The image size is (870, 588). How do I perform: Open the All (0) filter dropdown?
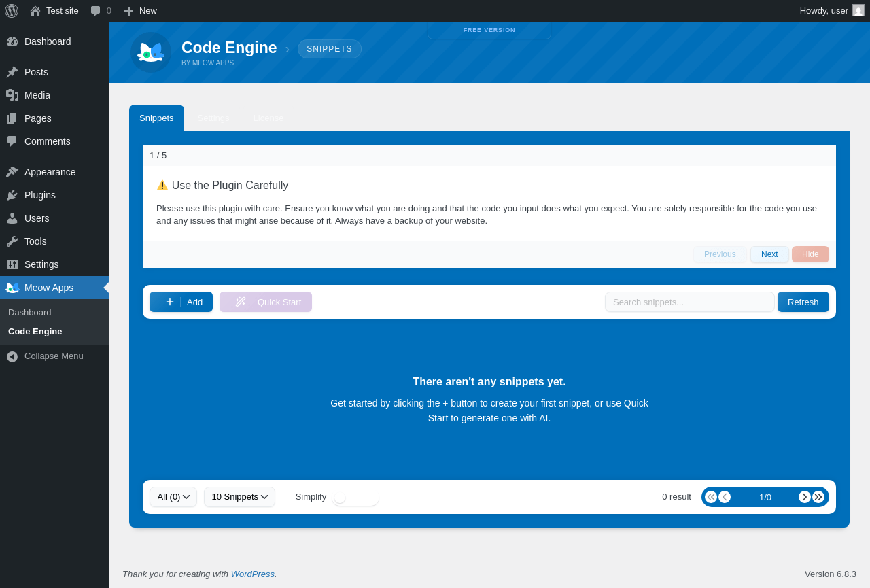coord(173,497)
